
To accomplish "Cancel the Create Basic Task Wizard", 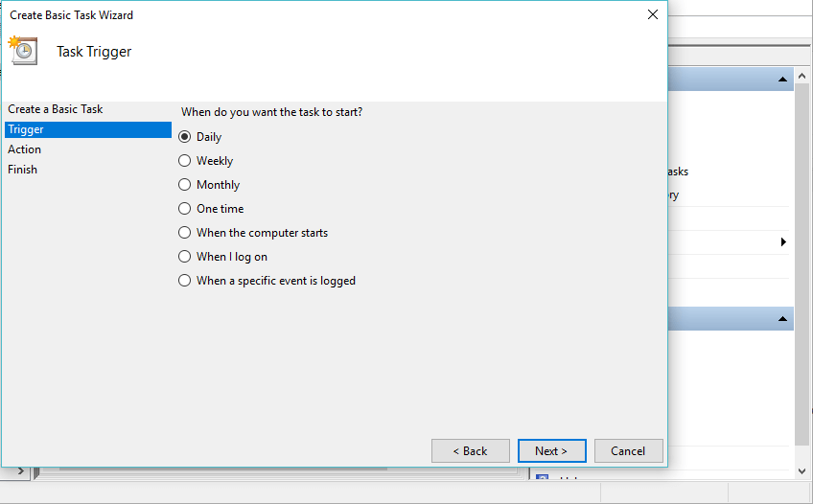I will [628, 450].
